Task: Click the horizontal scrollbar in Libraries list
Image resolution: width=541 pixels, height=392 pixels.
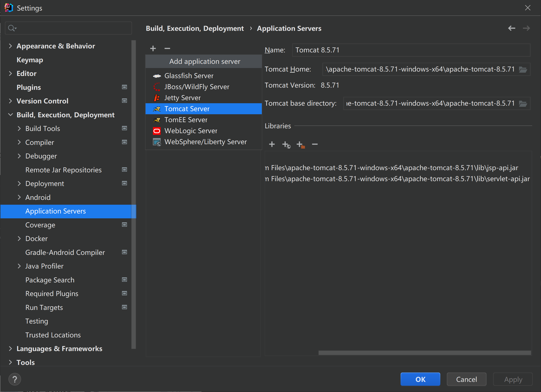Action: point(425,353)
